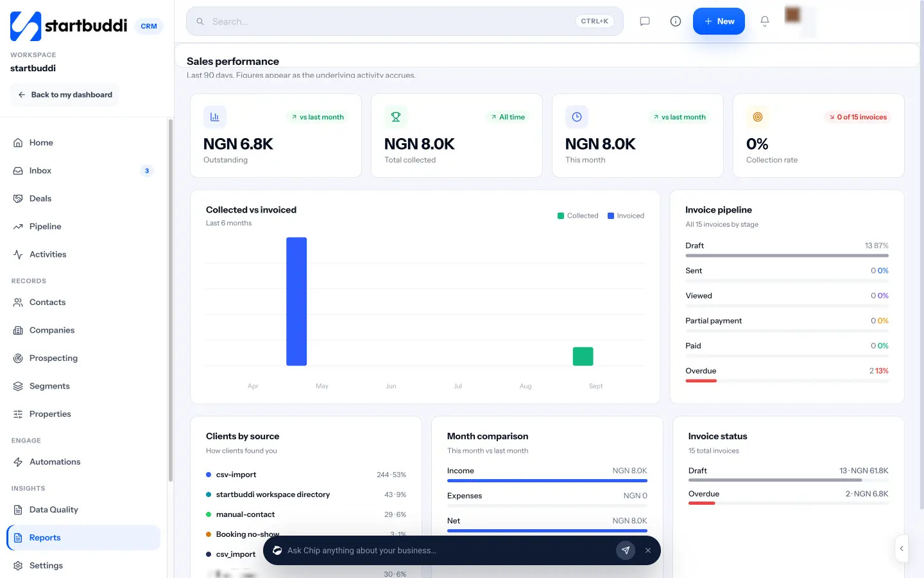This screenshot has height=578, width=924.
Task: Click the '0 of 15 invoices' badge
Action: pos(858,117)
